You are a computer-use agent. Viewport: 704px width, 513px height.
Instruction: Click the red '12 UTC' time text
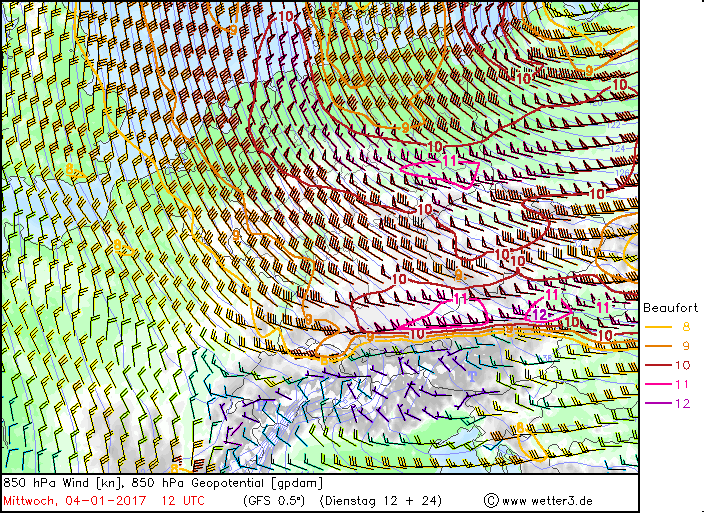183,501
